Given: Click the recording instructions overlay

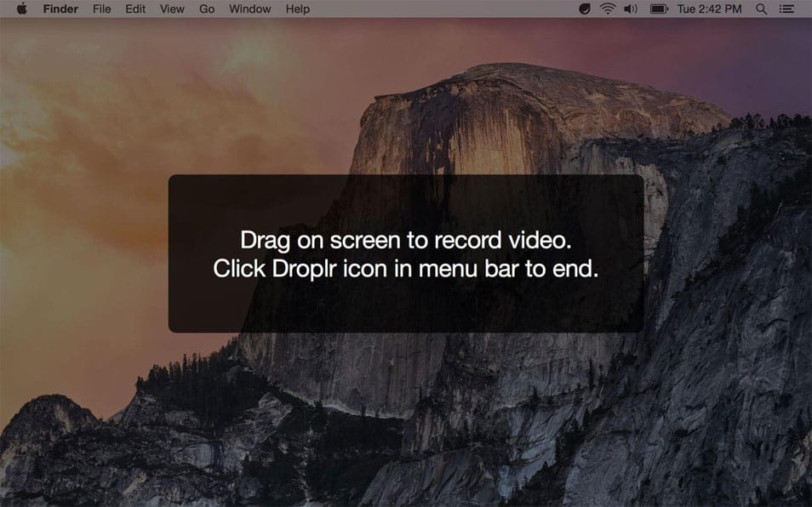Looking at the screenshot, I should (405, 253).
